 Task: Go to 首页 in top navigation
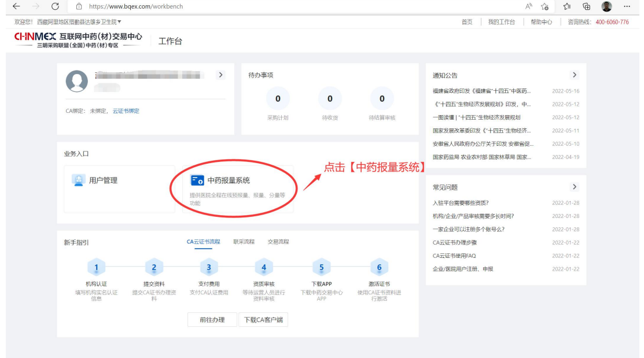[x=467, y=22]
